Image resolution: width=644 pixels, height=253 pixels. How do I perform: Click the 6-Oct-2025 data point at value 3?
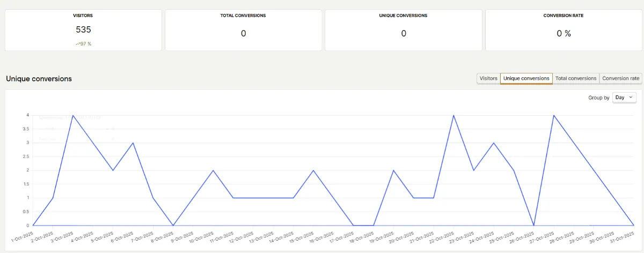133,143
